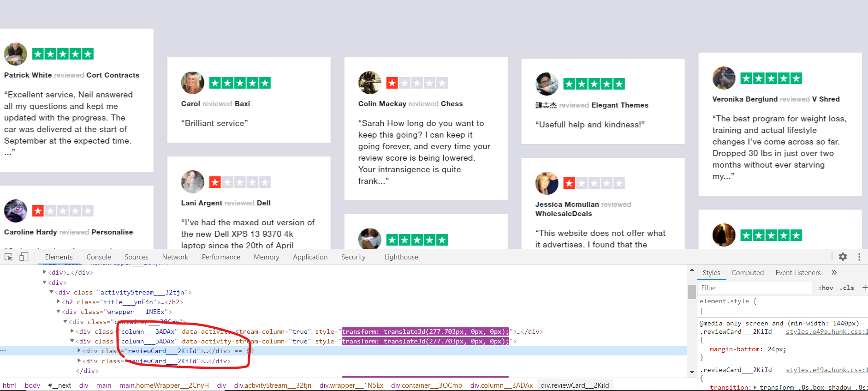The height and width of the screenshot is (391, 868).
Task: Click Elegant Themes company link
Action: pyautogui.click(x=620, y=105)
